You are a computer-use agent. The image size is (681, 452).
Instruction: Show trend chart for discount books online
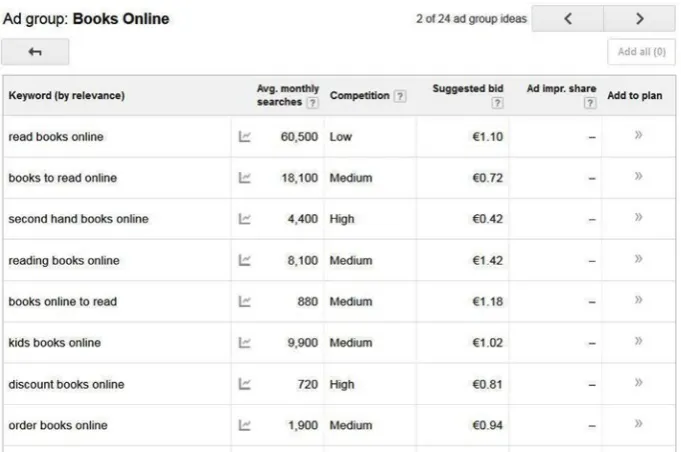click(x=245, y=384)
